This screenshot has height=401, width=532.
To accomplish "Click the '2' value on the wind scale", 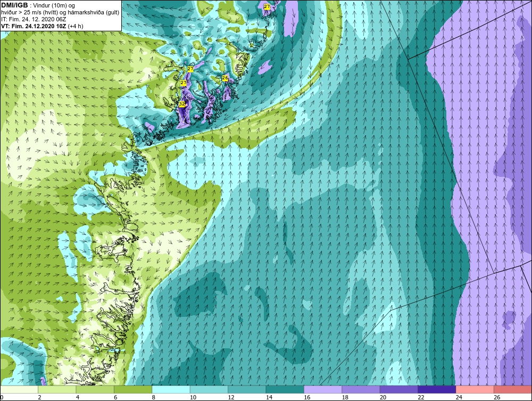I will pyautogui.click(x=40, y=397).
